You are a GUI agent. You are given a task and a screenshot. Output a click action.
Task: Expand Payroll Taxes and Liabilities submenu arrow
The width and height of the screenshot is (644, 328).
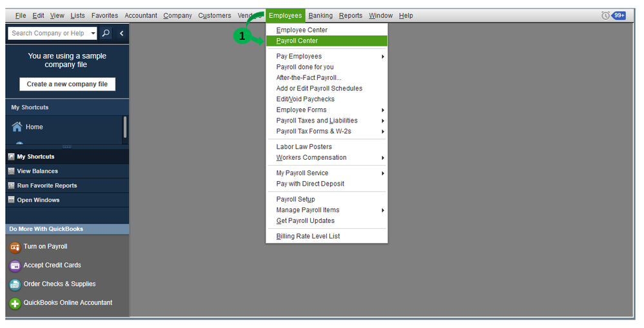pyautogui.click(x=383, y=121)
